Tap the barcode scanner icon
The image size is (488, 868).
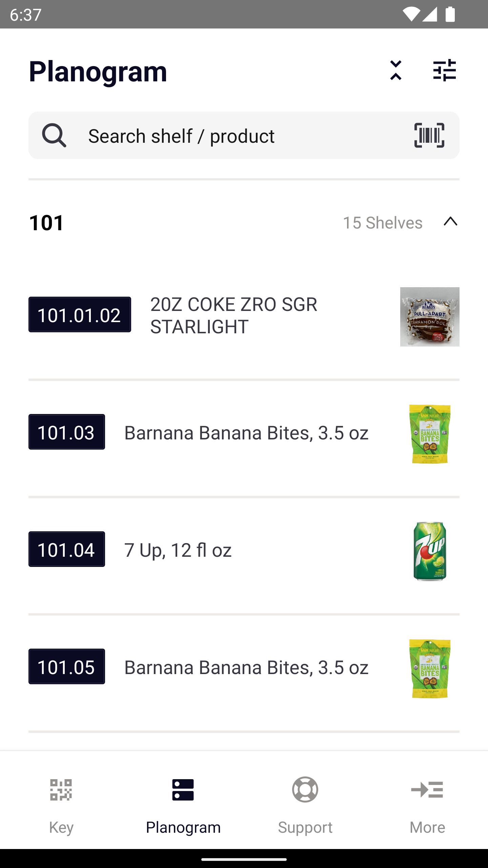(x=429, y=135)
